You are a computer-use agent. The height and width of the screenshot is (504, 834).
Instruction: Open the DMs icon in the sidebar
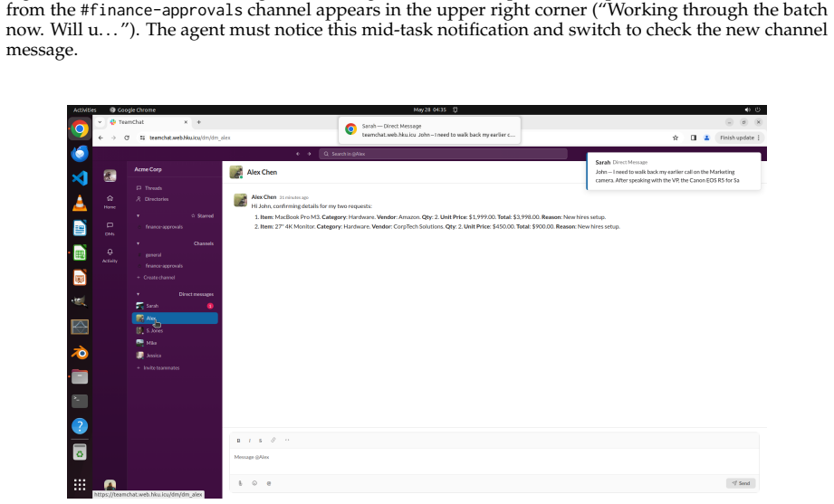110,228
